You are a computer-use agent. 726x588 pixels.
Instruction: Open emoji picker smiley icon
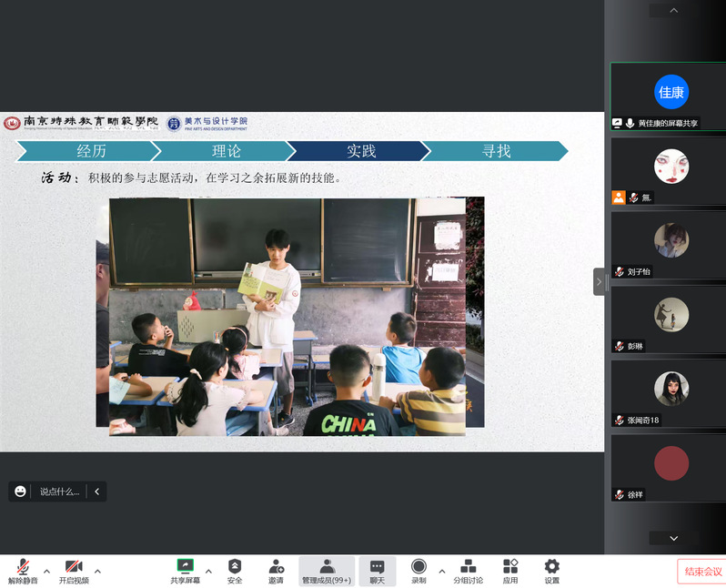[20, 492]
